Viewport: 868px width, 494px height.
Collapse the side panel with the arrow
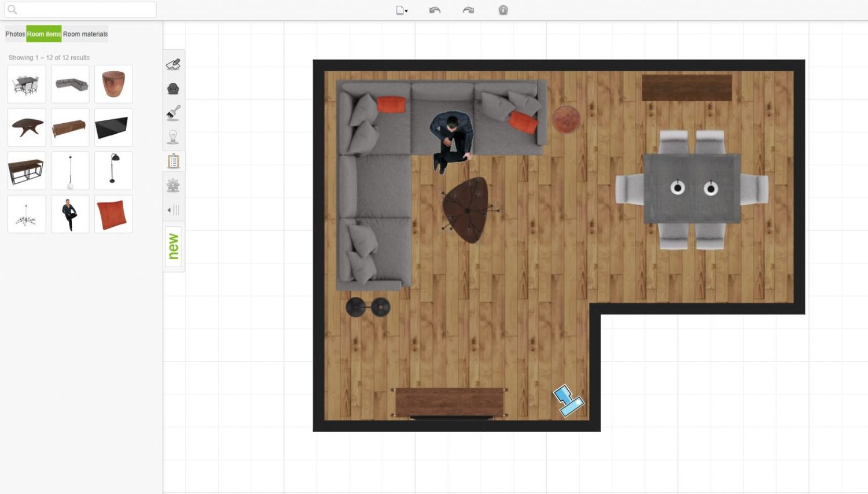[170, 209]
